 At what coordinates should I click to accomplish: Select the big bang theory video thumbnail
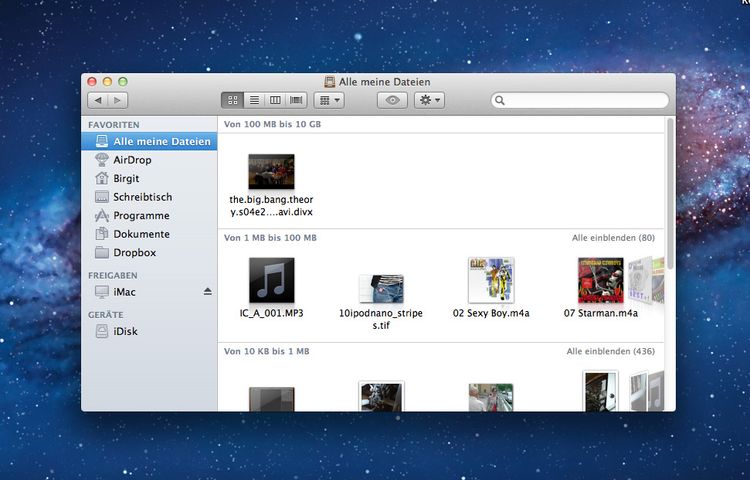coord(271,172)
